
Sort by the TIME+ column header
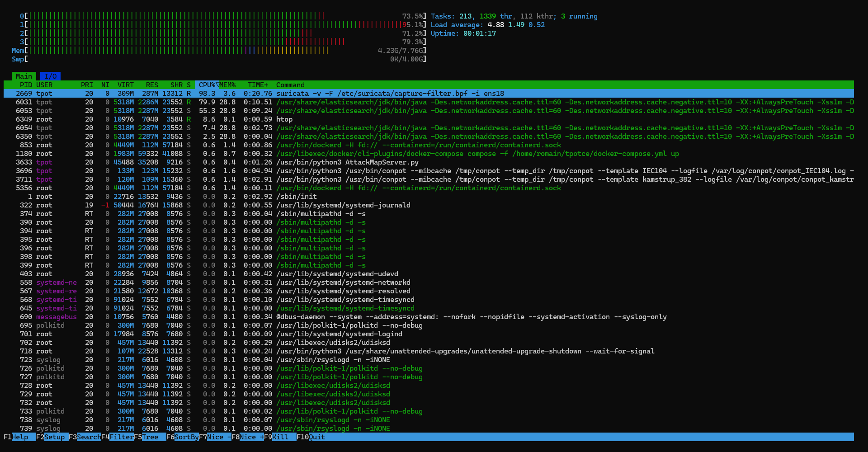(258, 85)
